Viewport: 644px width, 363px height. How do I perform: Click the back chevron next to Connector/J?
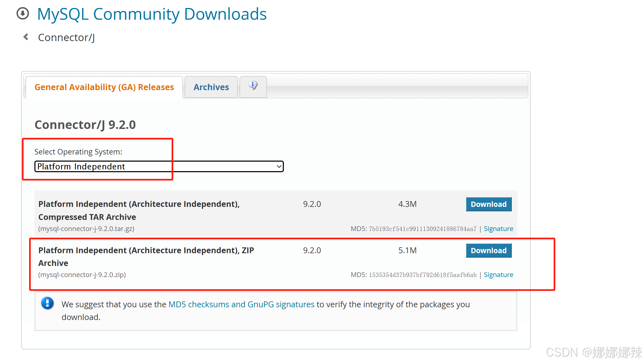click(26, 37)
